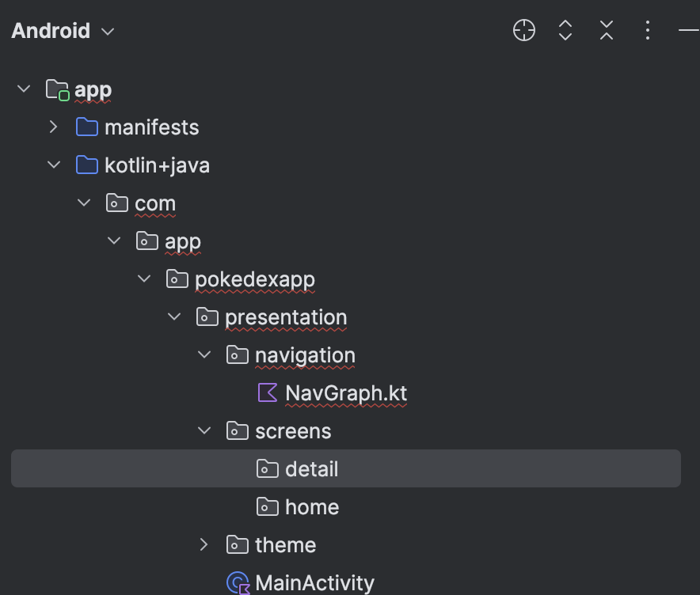Viewport: 700px width, 595px height.
Task: Collapse the com package chevron
Action: 84,203
